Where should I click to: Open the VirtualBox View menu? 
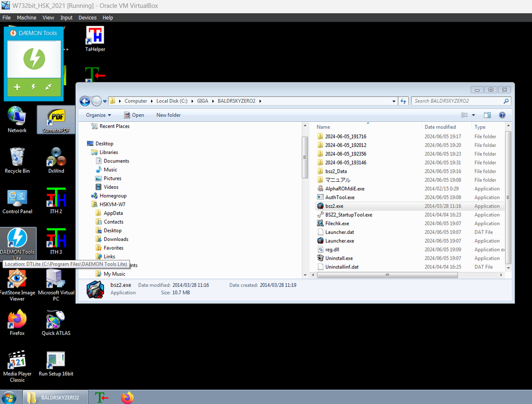click(48, 18)
